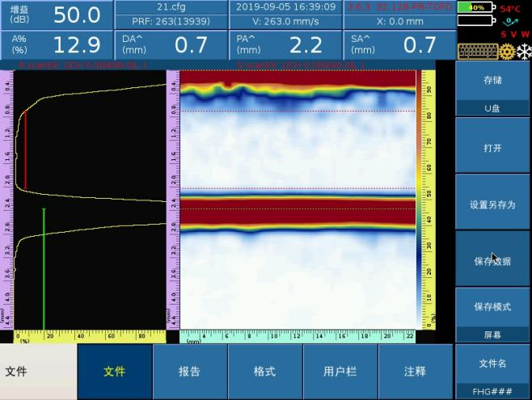Open the 注释 tab

point(415,372)
